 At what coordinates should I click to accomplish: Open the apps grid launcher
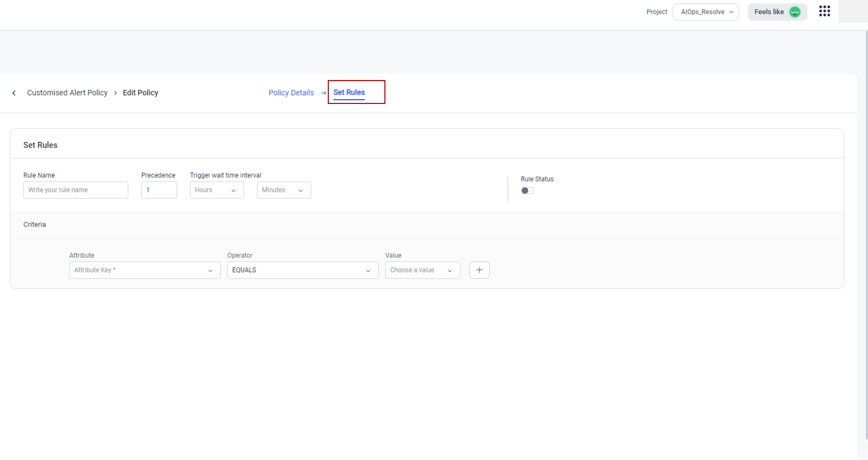click(824, 11)
